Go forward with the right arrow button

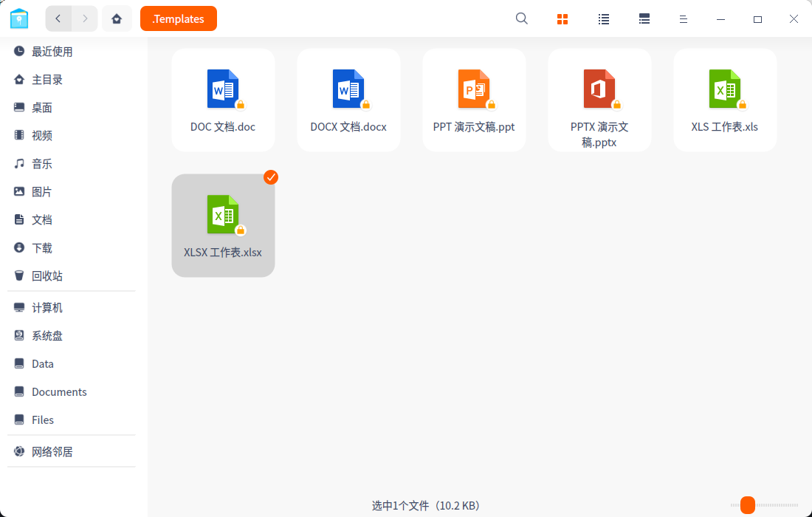pyautogui.click(x=85, y=18)
